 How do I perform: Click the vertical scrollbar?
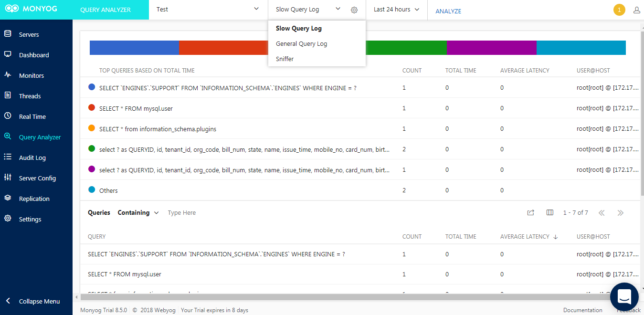(642, 115)
